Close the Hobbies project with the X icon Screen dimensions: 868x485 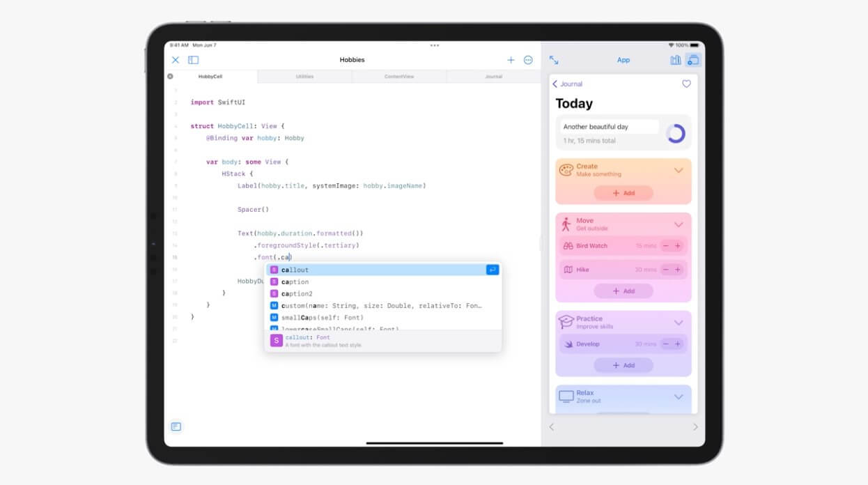[176, 61]
